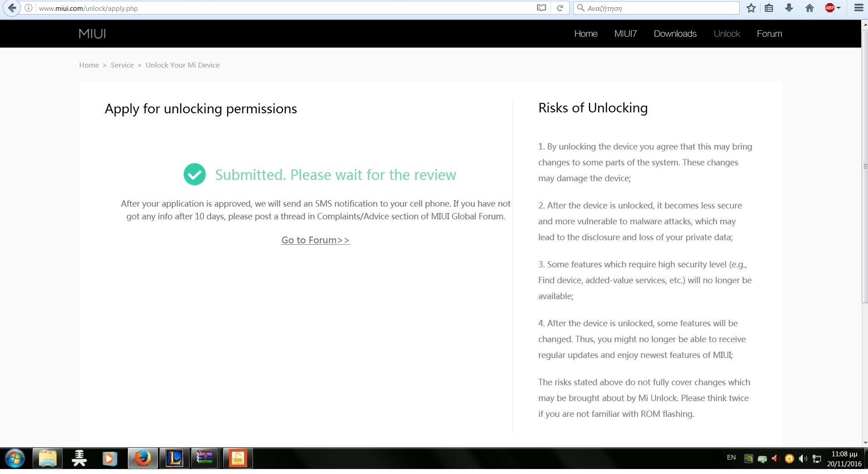Click the Home breadcrumb link
Viewport: 868px width, 474px height.
(x=89, y=65)
